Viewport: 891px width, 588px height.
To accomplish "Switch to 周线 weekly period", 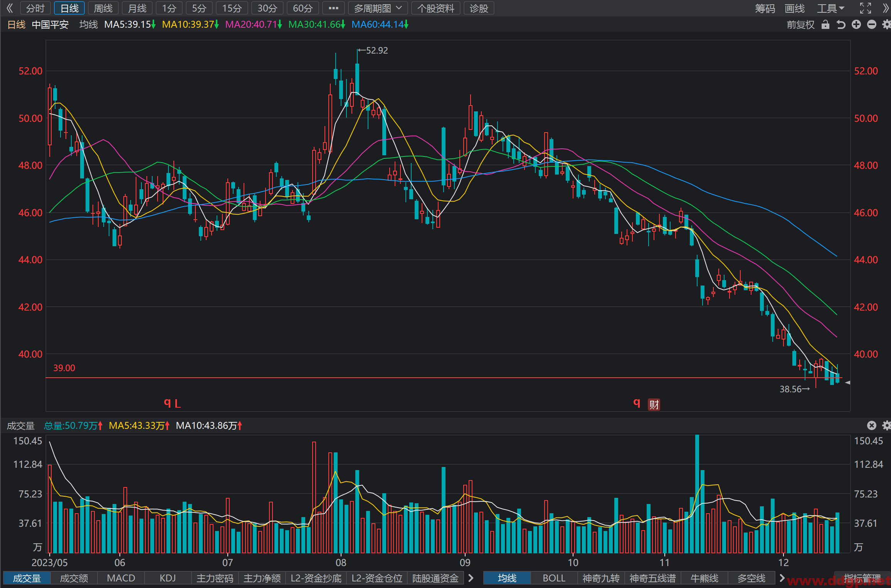I will (103, 8).
